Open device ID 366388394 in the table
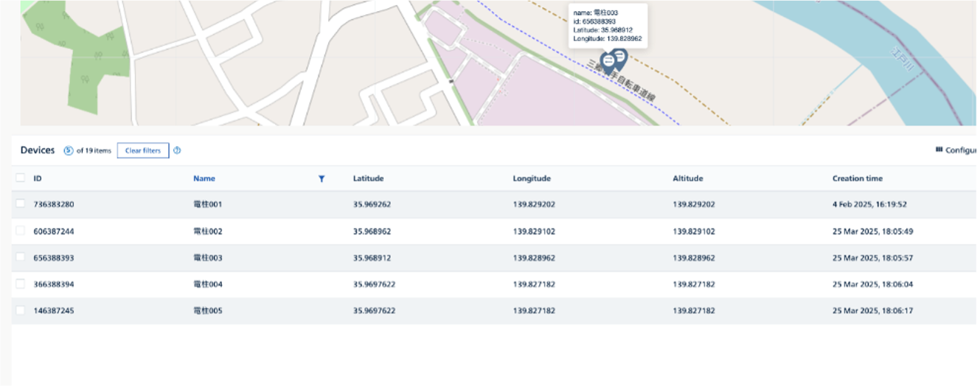 (54, 284)
